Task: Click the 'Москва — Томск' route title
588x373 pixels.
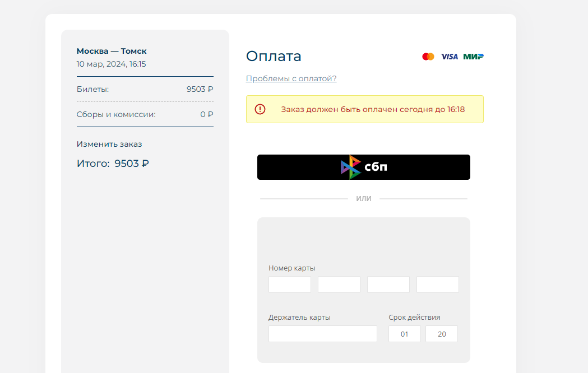Action: pos(112,51)
